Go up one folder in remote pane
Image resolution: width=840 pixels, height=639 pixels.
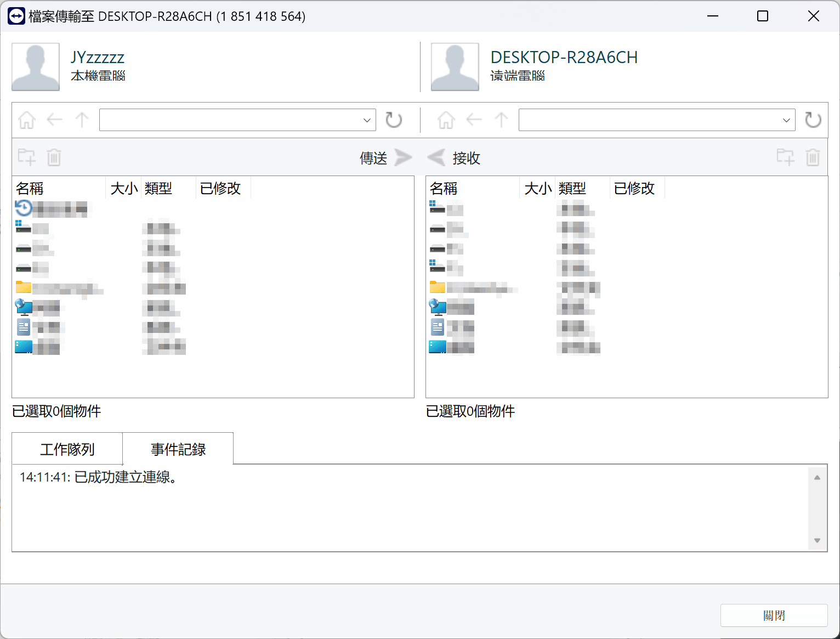coord(502,120)
